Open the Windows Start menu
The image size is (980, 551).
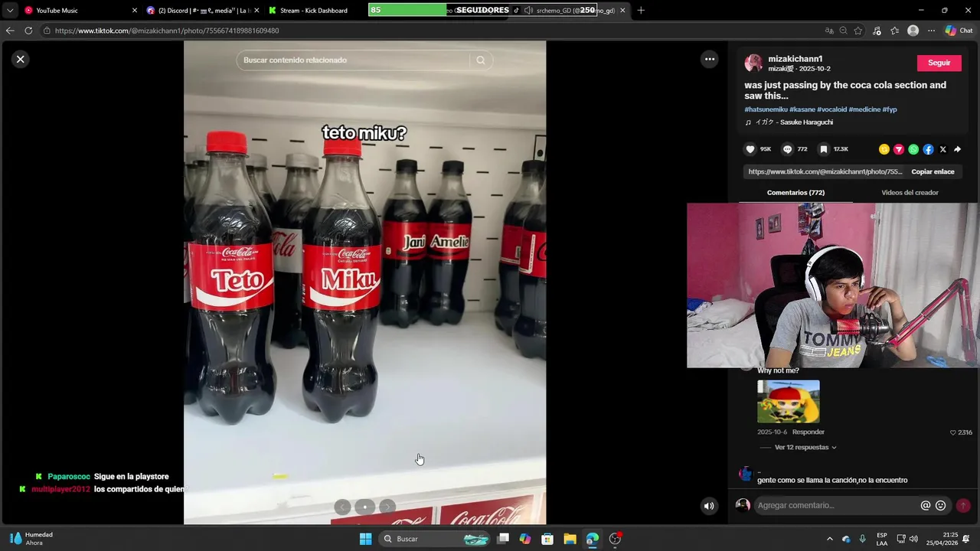click(366, 539)
